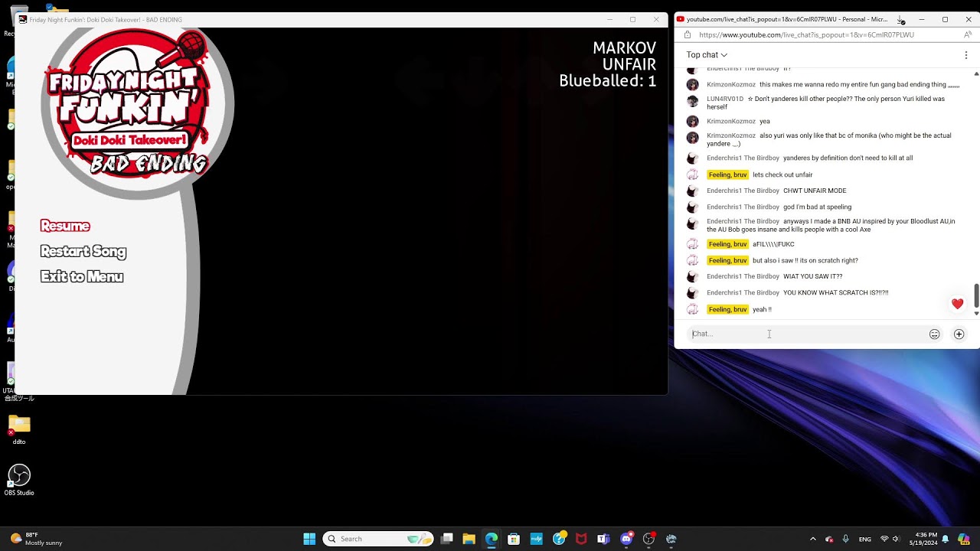Choose Restart Song in pause menu
Screen dimensions: 980x551
coord(83,251)
